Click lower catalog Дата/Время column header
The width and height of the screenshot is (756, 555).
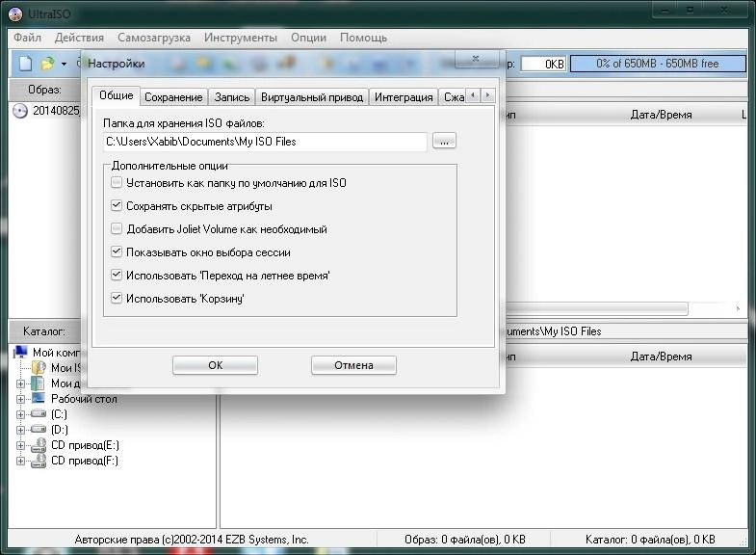pyautogui.click(x=661, y=357)
